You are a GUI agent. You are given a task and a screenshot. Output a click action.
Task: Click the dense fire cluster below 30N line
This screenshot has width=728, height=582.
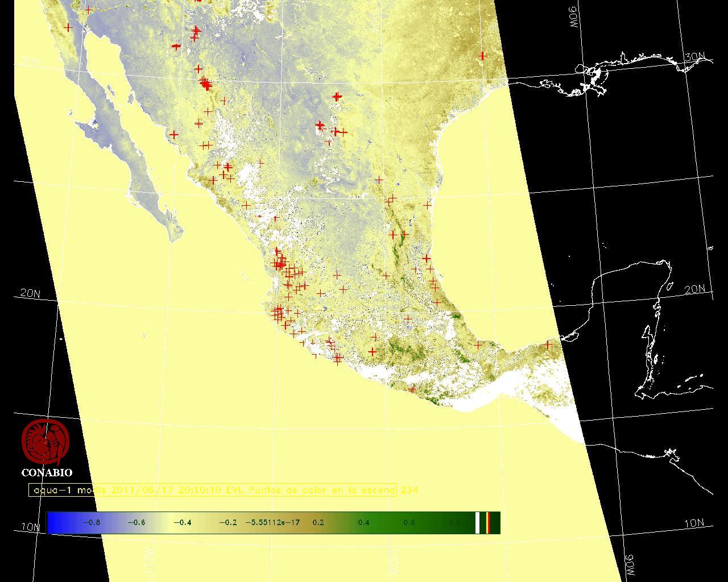point(205,84)
